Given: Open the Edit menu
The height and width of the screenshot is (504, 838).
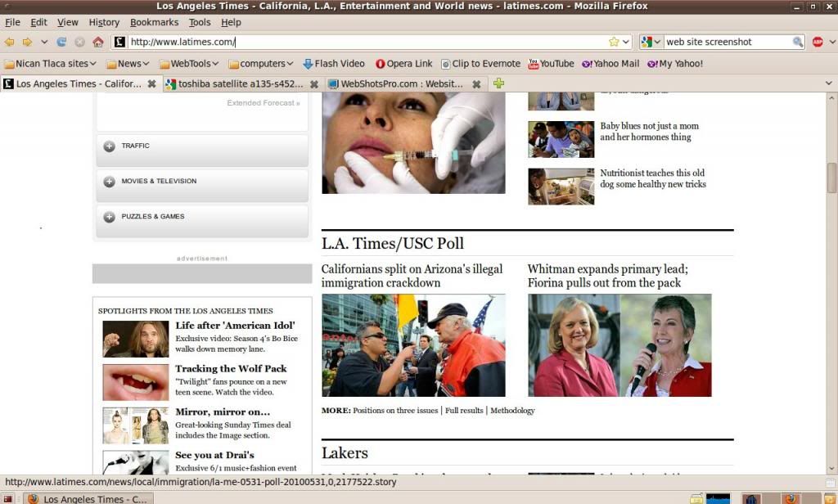Looking at the screenshot, I should tap(38, 22).
